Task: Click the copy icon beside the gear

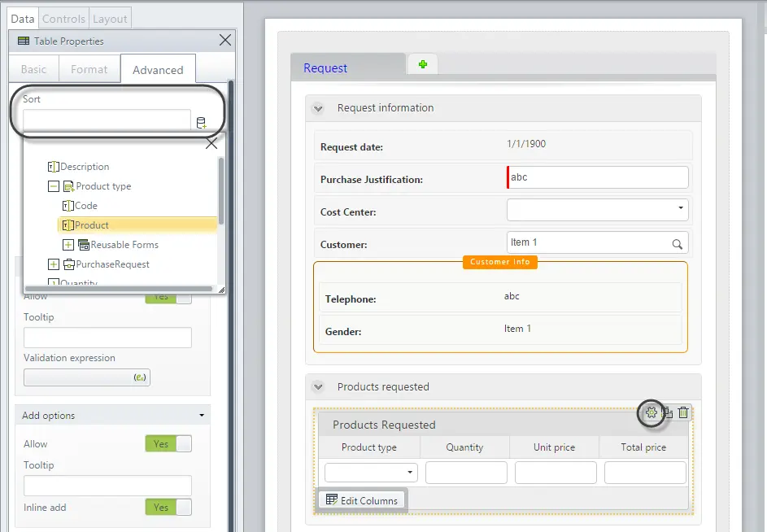Action: coord(668,412)
